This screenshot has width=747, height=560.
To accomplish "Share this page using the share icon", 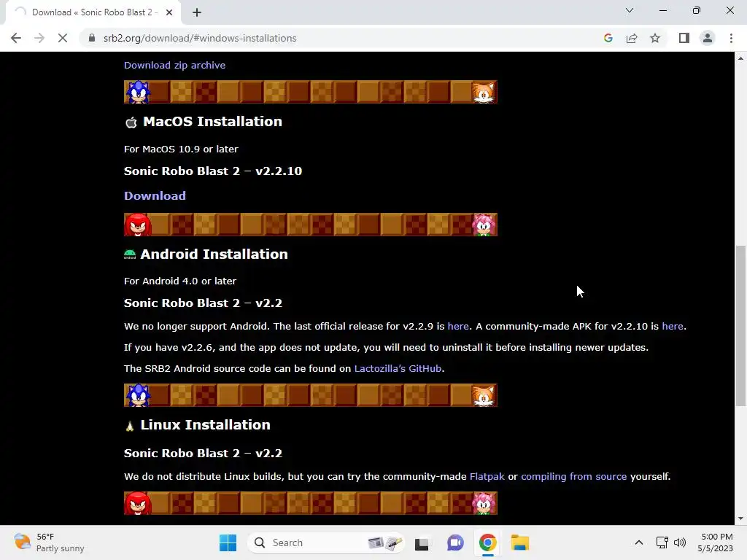I will point(632,38).
